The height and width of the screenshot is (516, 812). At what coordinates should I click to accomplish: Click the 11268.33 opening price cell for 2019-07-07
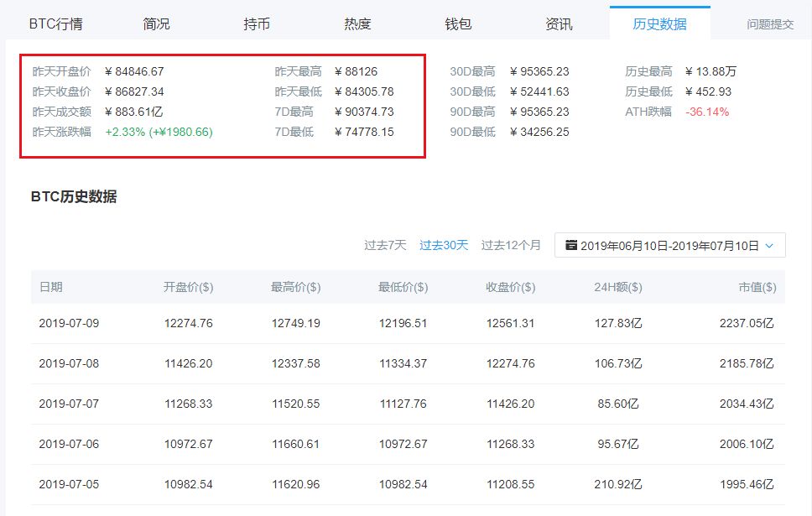pos(189,404)
